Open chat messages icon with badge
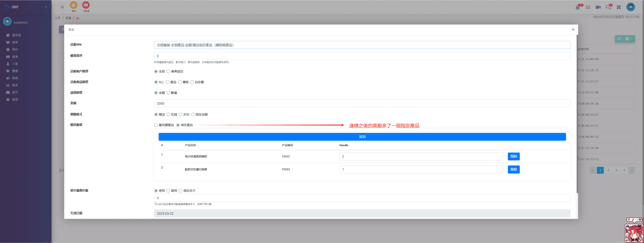The image size is (644, 243). click(x=608, y=7)
